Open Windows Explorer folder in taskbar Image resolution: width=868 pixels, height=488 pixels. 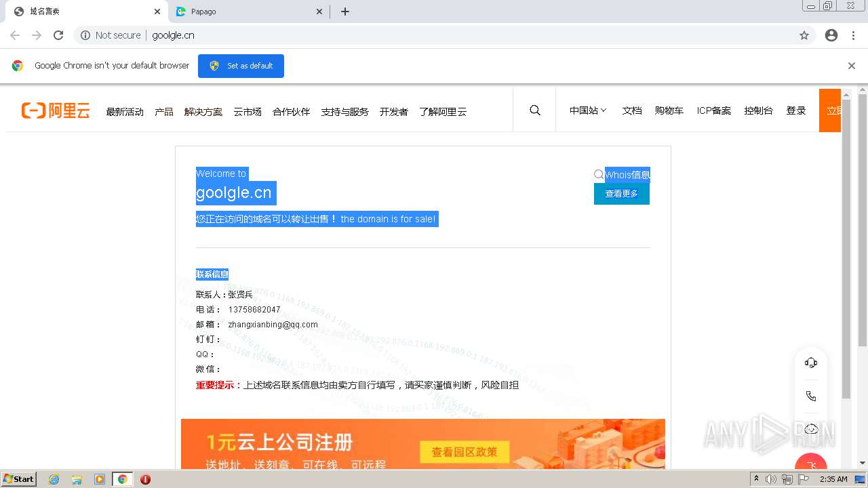(x=77, y=479)
